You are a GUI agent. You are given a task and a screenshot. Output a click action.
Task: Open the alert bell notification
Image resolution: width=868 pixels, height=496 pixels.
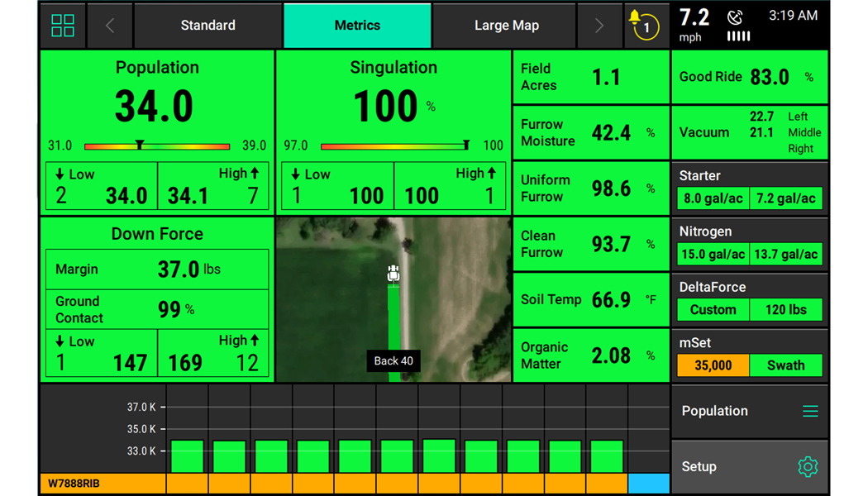pyautogui.click(x=641, y=24)
